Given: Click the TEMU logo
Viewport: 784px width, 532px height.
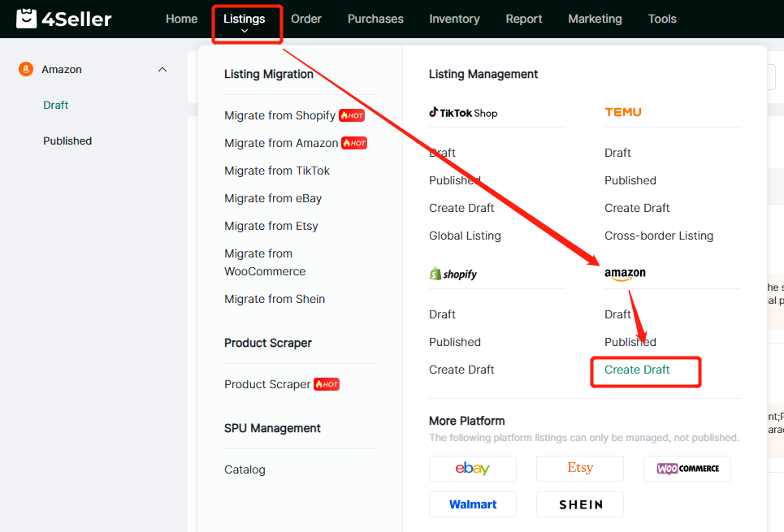Looking at the screenshot, I should click(623, 113).
